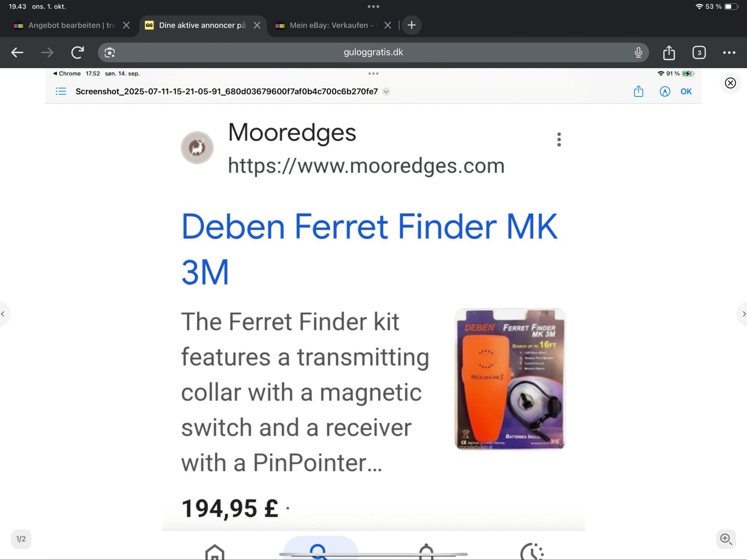Go back using the browser back arrow

(x=17, y=52)
